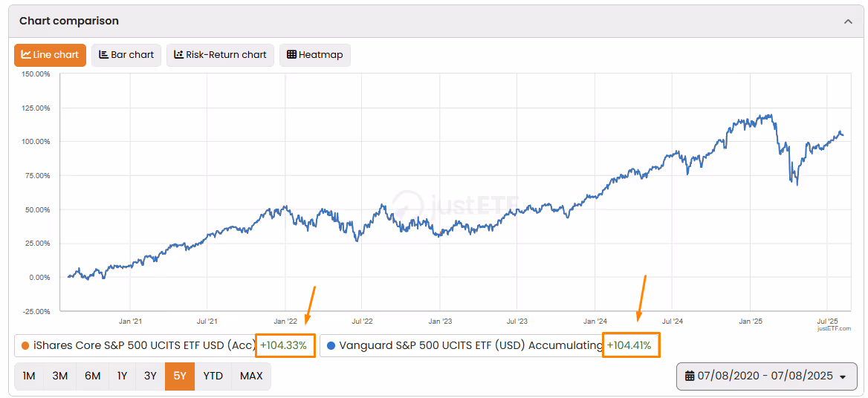
Task: Click the Jan '23 x-axis label
Action: coord(440,321)
